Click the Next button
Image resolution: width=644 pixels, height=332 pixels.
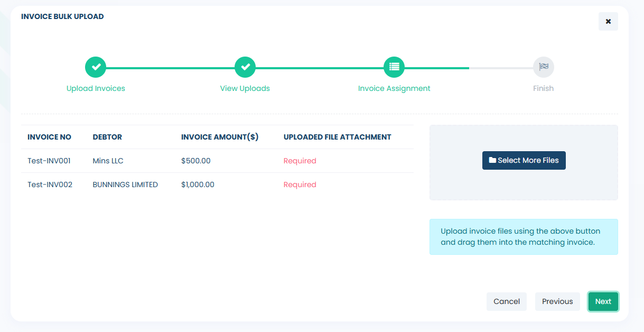[x=603, y=301]
